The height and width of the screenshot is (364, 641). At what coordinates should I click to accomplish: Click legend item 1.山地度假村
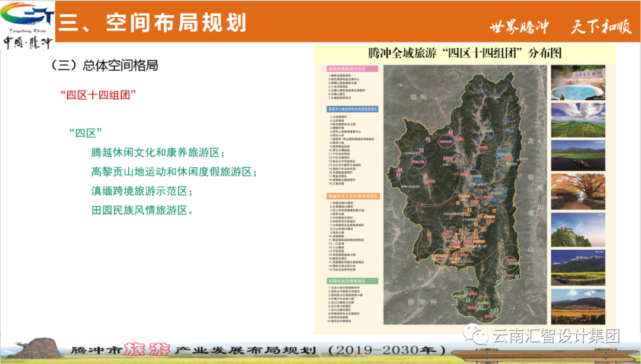[x=338, y=117]
